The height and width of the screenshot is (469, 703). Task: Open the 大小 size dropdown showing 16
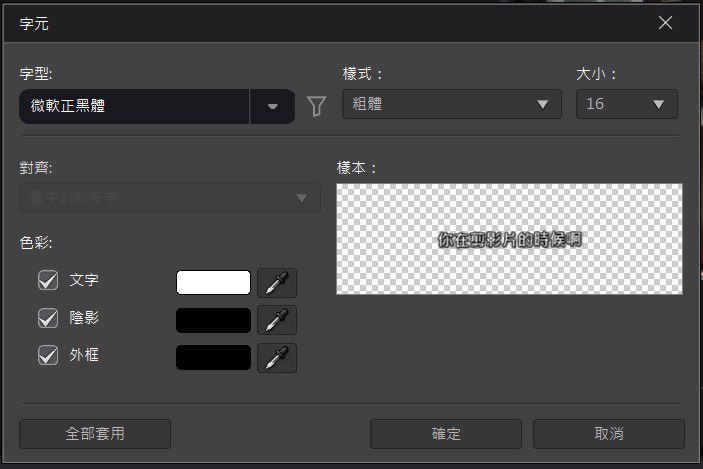(x=626, y=104)
